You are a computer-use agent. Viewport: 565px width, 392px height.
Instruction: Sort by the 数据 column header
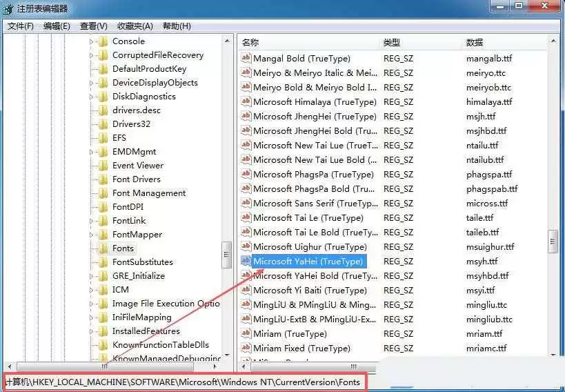coord(504,43)
